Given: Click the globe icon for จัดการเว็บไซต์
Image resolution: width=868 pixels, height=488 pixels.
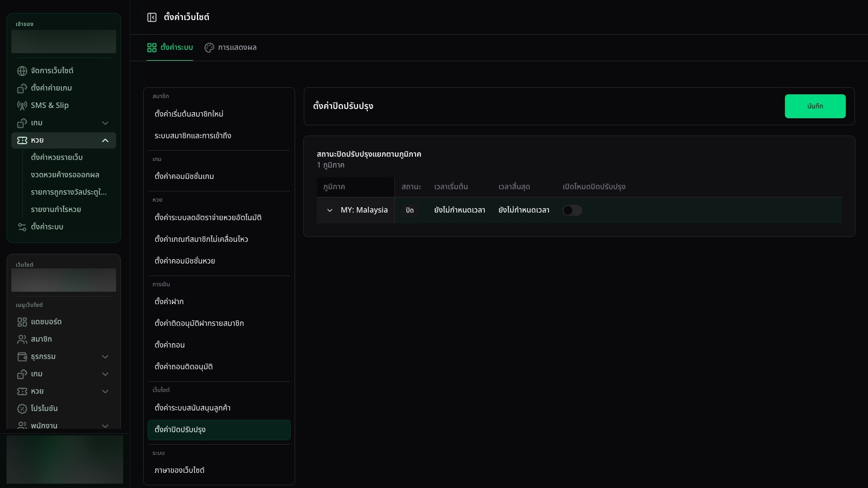Looking at the screenshot, I should coord(22,71).
